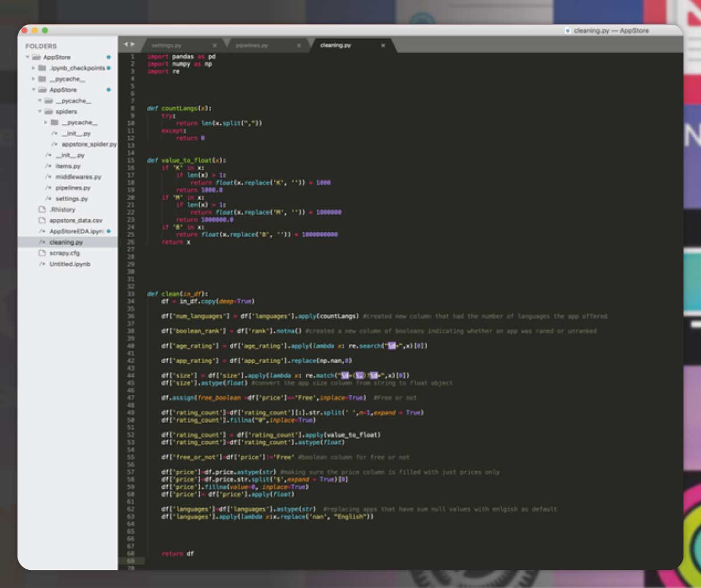
Task: Click the file icon in the title bar
Action: tap(568, 30)
